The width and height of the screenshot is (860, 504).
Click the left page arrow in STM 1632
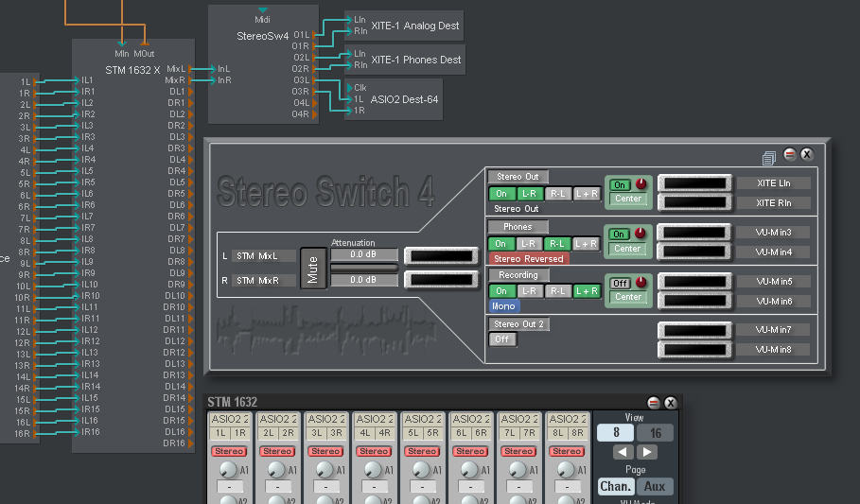623,452
